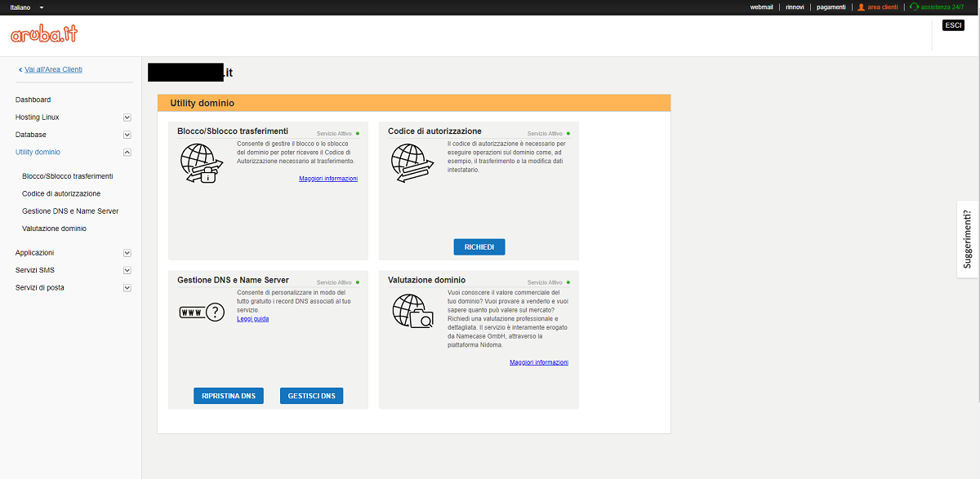
Task: Click the globe icon in Blocco/Sblocco trasferimenti card
Action: [x=201, y=163]
